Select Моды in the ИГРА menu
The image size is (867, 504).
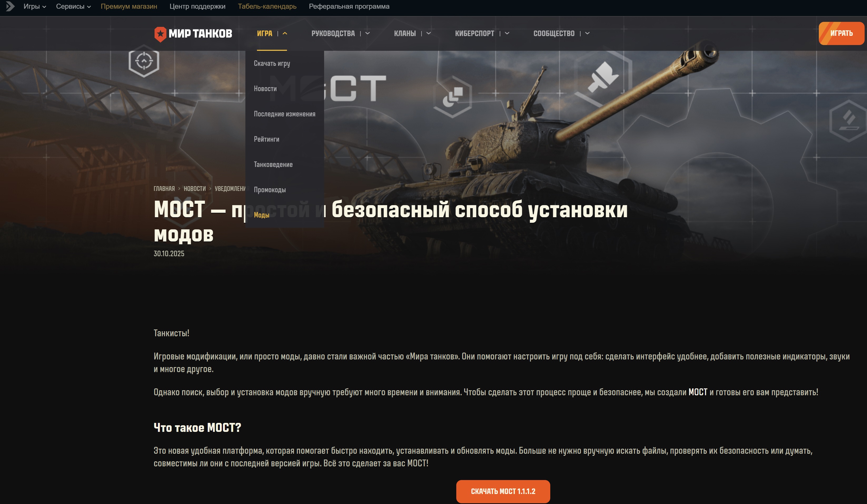point(261,215)
